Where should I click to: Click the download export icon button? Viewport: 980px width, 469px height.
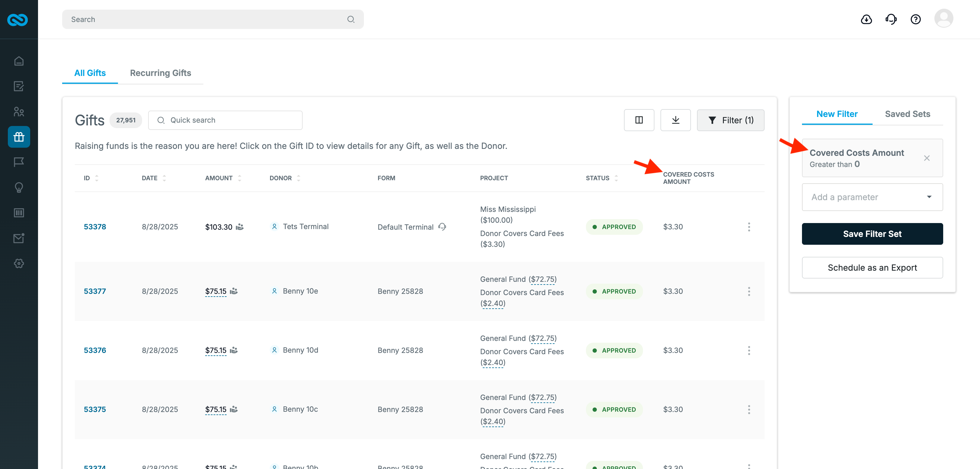[x=675, y=120]
